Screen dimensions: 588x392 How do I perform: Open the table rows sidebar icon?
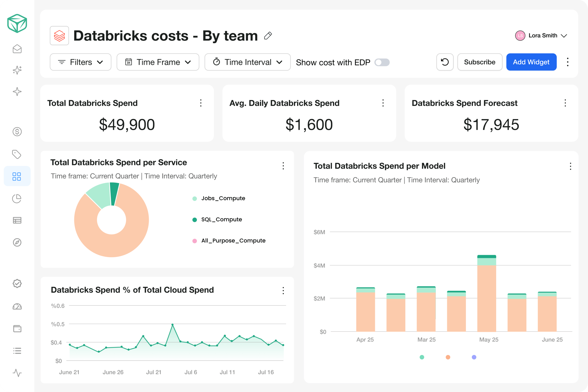tap(17, 220)
